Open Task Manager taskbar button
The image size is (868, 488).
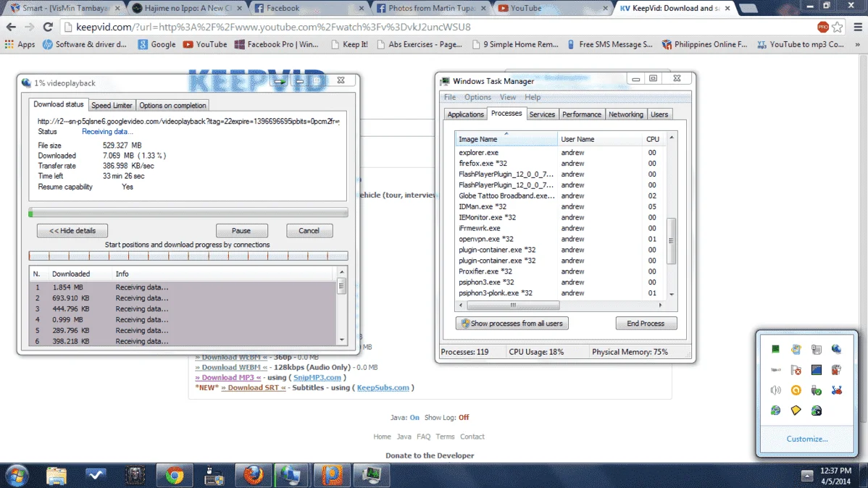click(x=372, y=475)
